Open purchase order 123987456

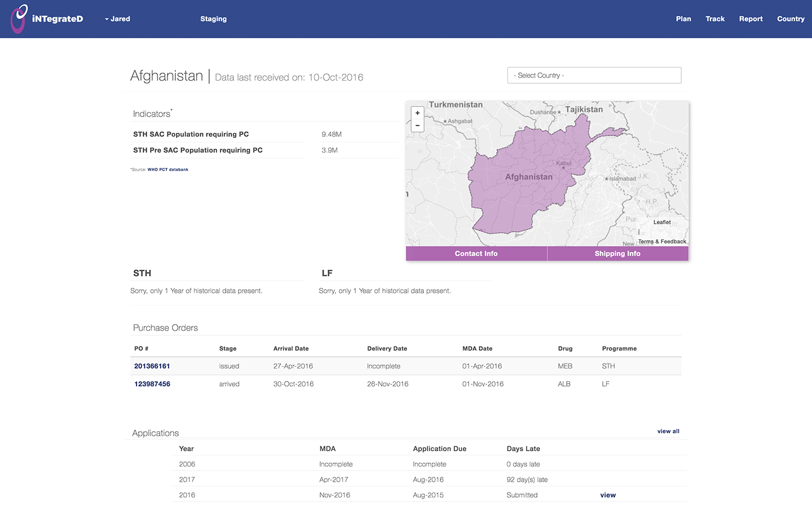pos(152,384)
